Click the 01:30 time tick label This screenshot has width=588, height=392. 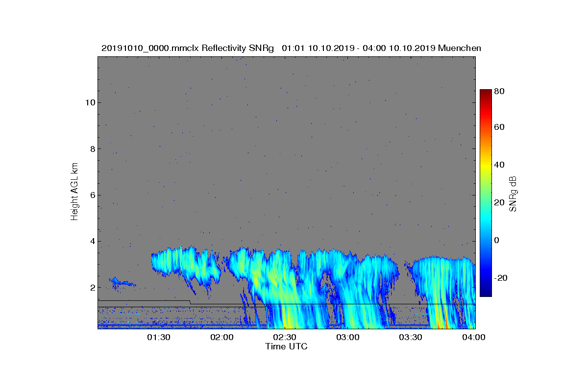(158, 337)
